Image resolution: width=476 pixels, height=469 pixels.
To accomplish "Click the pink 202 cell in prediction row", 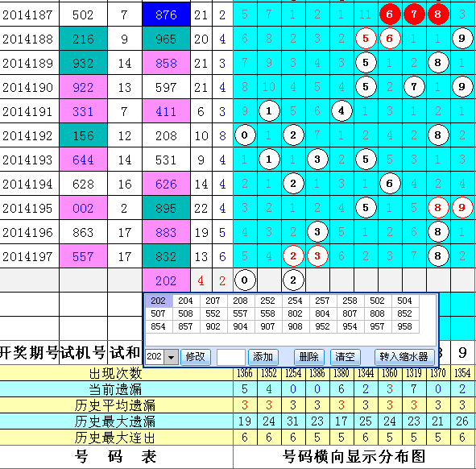I will [167, 280].
